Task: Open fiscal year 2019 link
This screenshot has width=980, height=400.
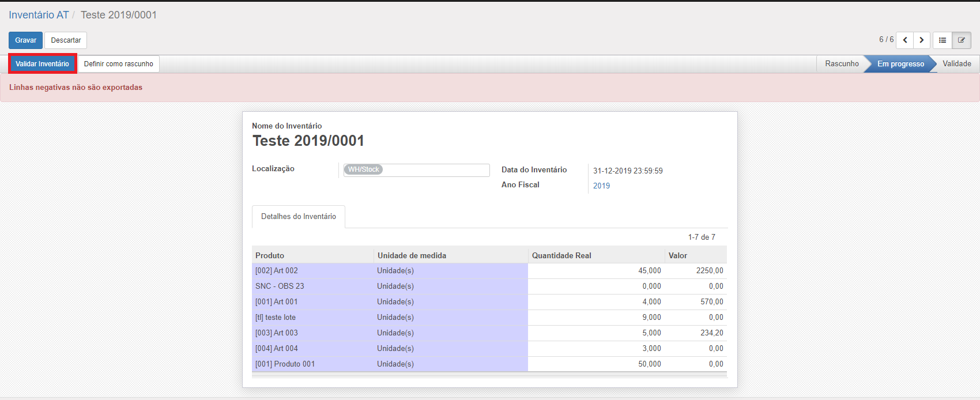Action: [601, 186]
